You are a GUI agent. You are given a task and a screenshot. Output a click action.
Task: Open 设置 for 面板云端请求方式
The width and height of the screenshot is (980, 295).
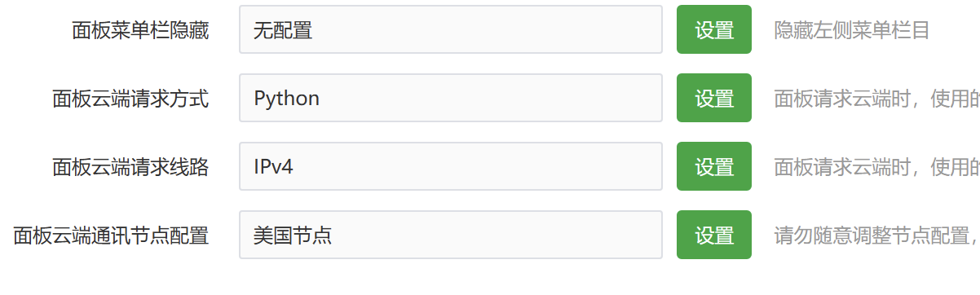tap(714, 98)
